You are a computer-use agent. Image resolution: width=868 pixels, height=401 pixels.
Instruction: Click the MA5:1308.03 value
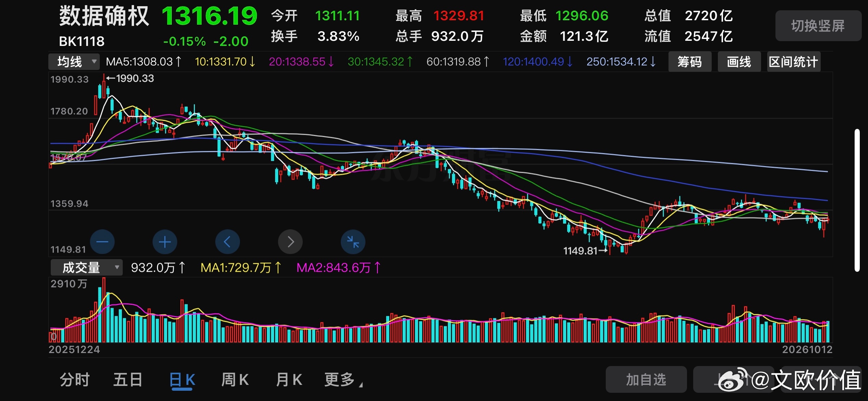point(144,62)
